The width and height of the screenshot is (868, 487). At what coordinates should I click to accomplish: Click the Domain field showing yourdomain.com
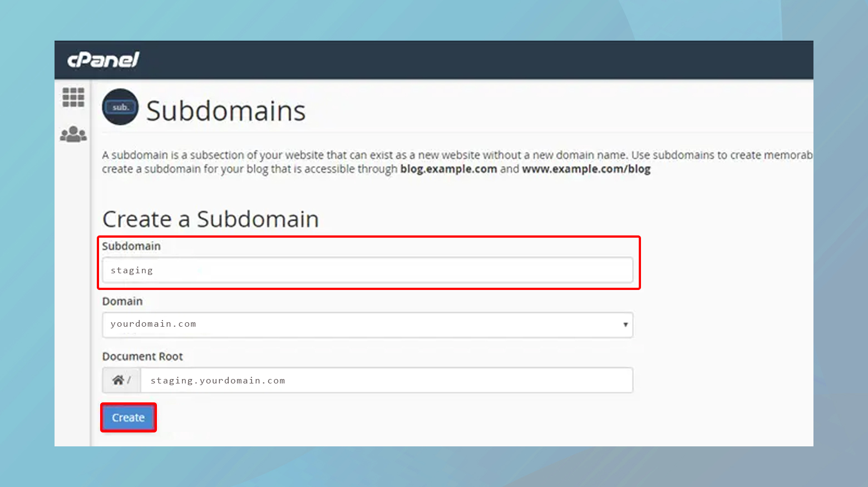tap(367, 324)
